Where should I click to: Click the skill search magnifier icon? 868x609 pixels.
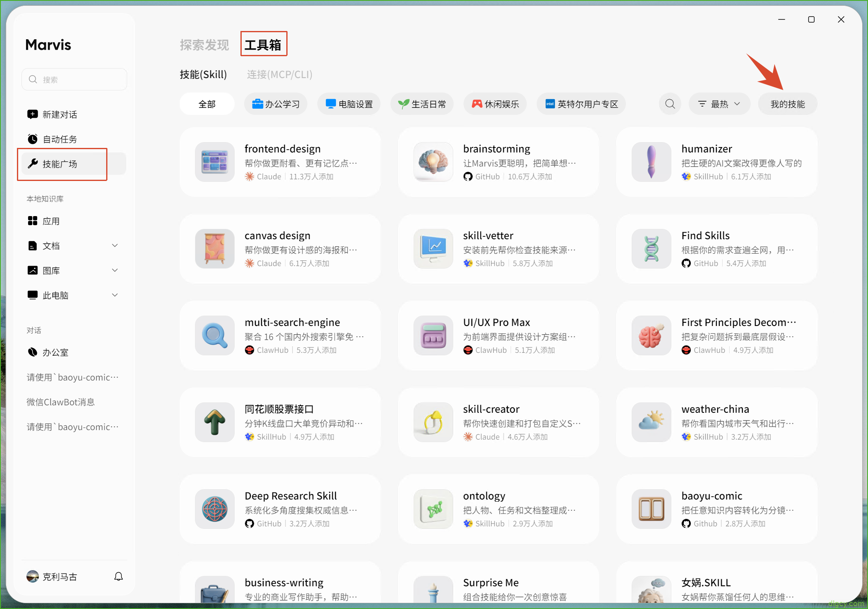tap(670, 104)
